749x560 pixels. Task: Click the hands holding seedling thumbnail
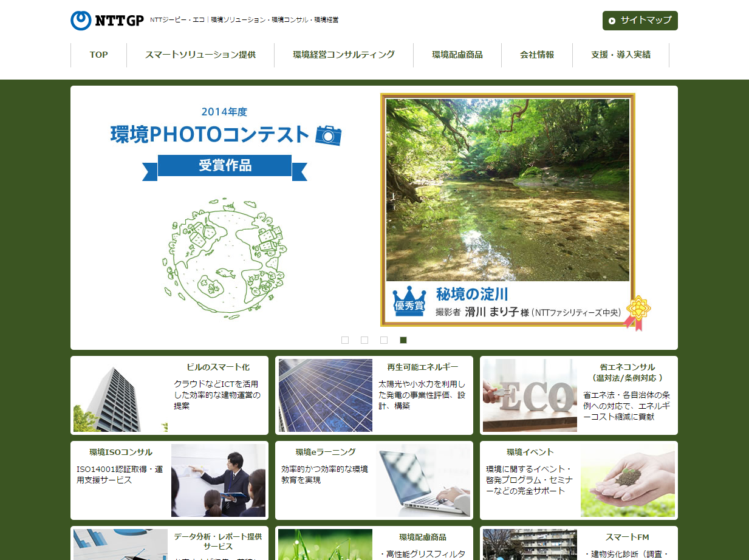coord(628,480)
